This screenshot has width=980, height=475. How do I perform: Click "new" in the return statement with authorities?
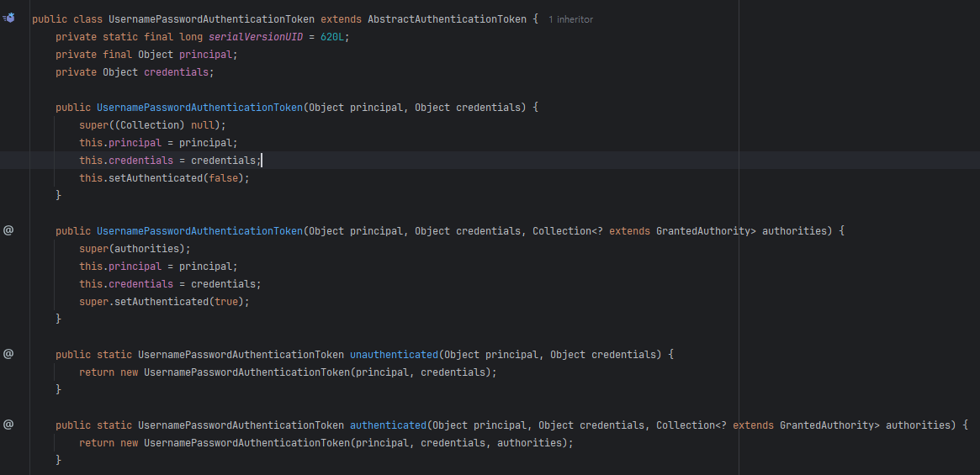pos(129,442)
